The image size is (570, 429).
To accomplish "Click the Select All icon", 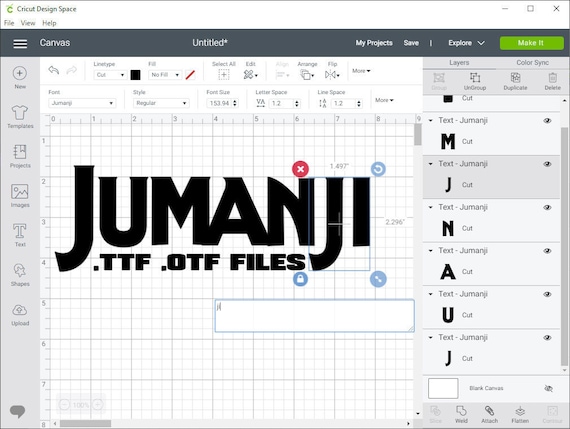I will [x=224, y=75].
